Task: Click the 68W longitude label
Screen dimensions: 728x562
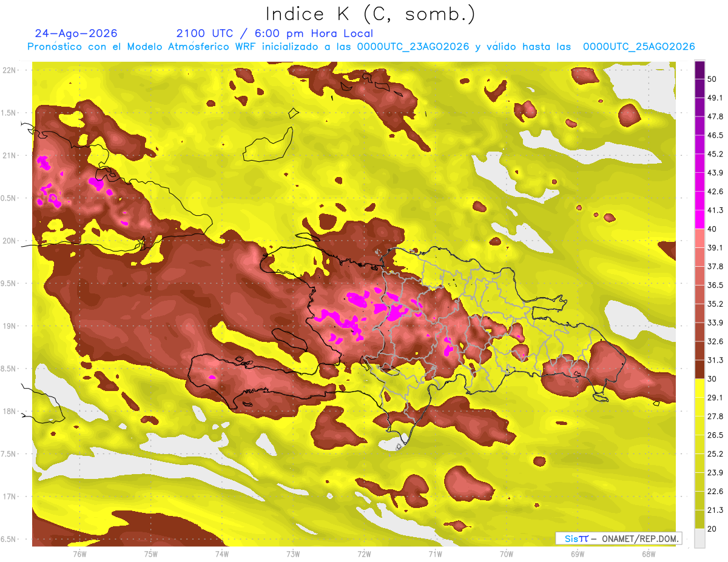Action: (x=649, y=554)
